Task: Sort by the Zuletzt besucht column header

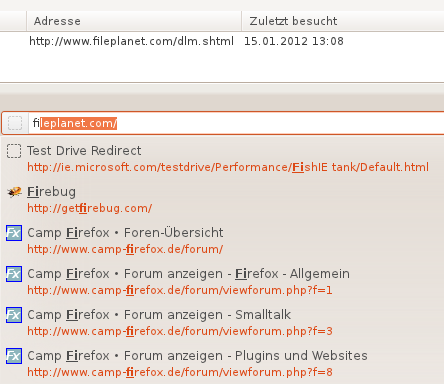Action: pos(343,21)
